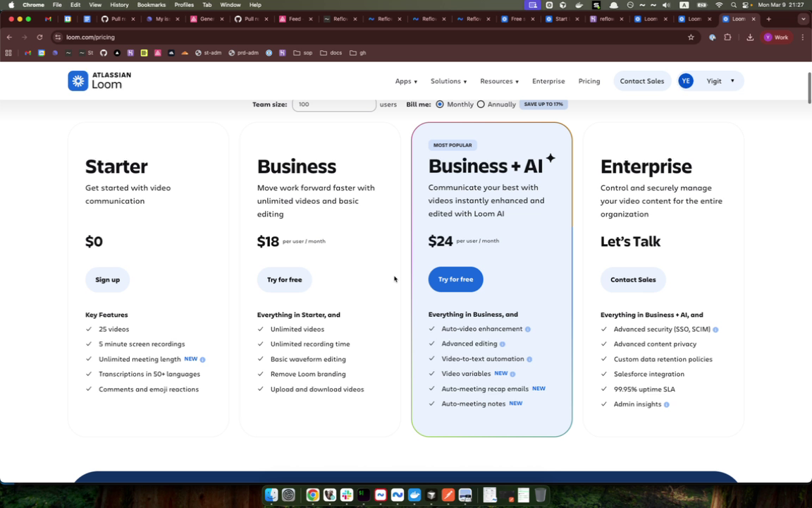Image resolution: width=812 pixels, height=508 pixels.
Task: Open Trash in the Dock
Action: (540, 495)
